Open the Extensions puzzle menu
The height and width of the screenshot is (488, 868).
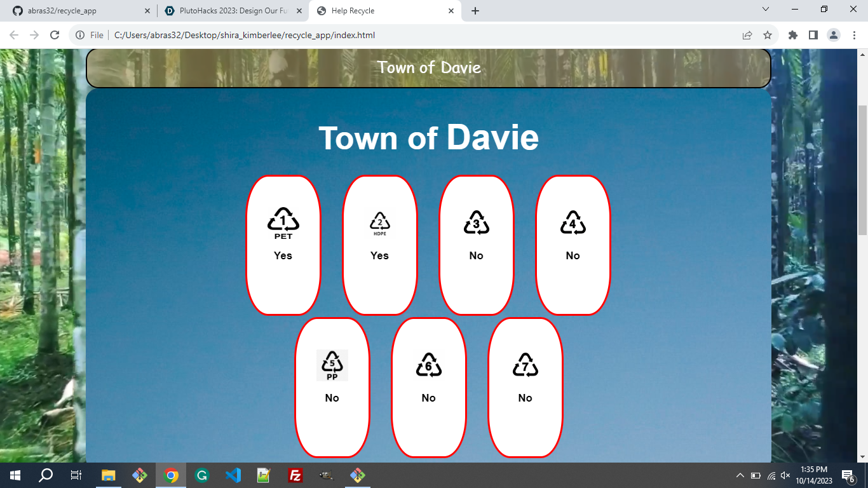point(793,35)
